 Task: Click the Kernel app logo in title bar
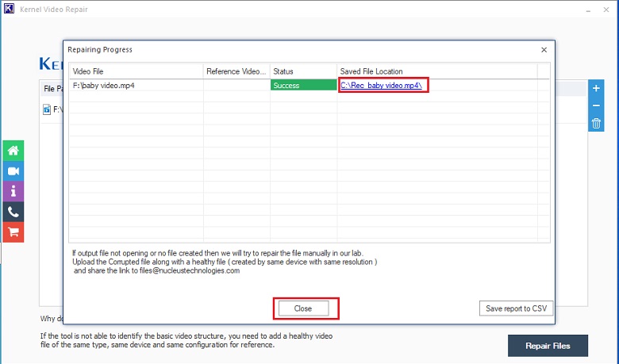[x=9, y=9]
